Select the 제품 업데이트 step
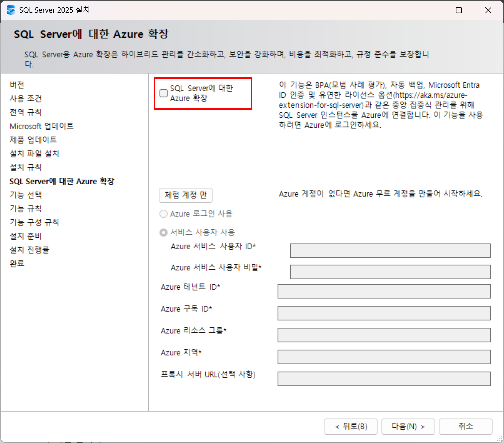This screenshot has height=443, width=504. 33,140
